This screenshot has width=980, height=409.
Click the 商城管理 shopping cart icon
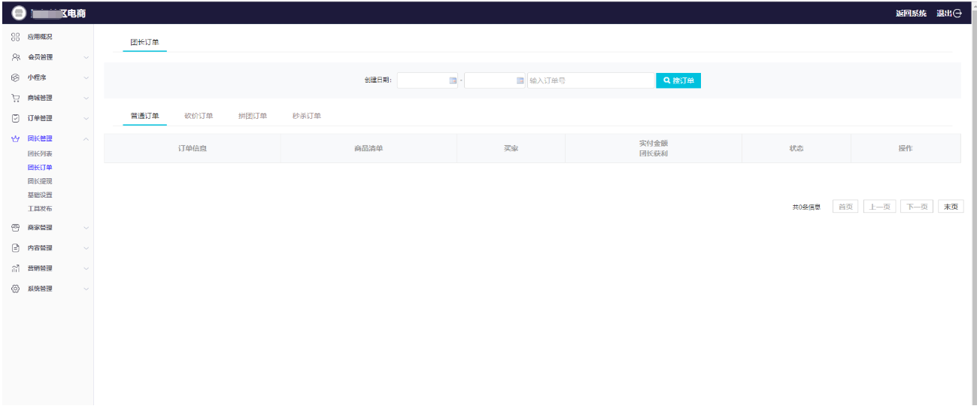coord(15,98)
